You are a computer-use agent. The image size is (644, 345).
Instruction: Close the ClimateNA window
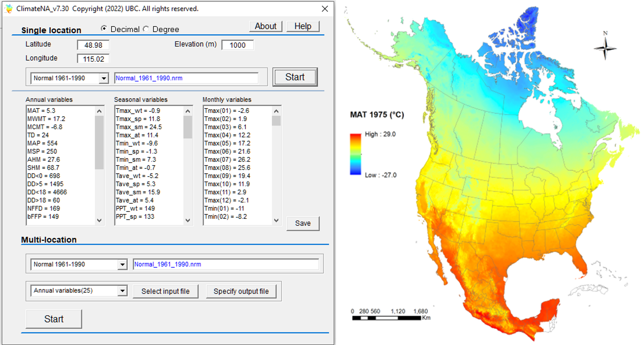(325, 9)
